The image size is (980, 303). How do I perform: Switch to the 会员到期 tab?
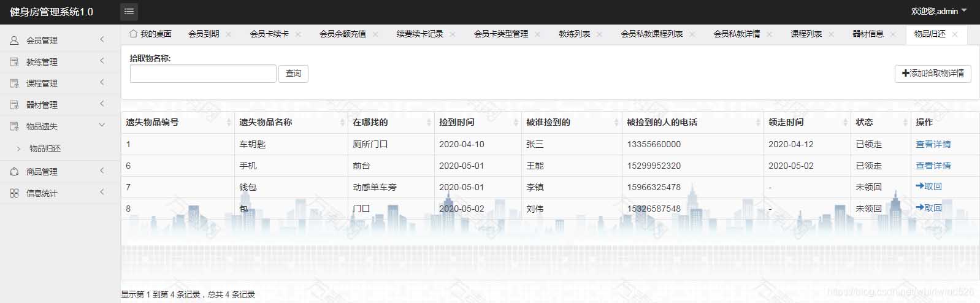(204, 34)
